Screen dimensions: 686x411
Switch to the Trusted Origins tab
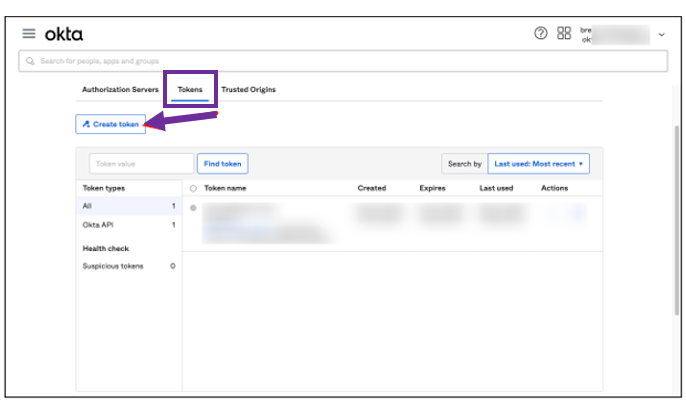pyautogui.click(x=248, y=89)
